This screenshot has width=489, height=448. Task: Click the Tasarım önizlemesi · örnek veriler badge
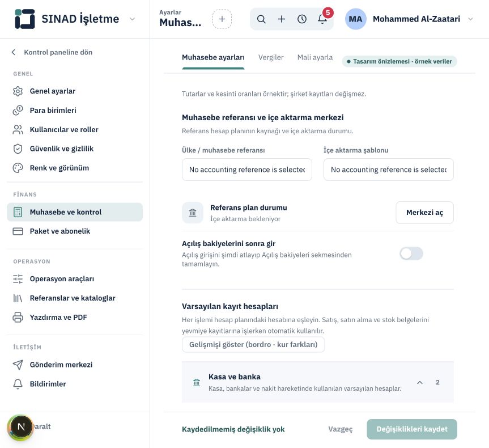(x=399, y=61)
